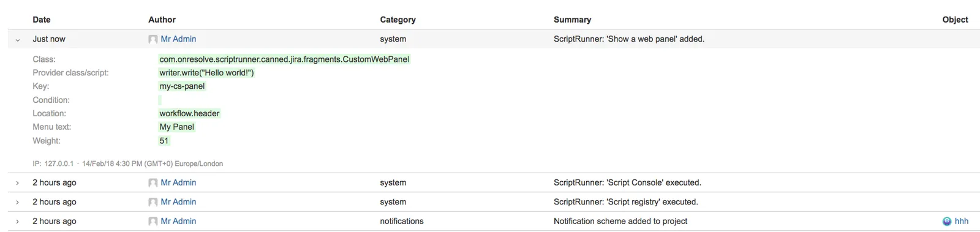Open Mr Admin link in Script Console row
The height and width of the screenshot is (232, 980).
178,182
